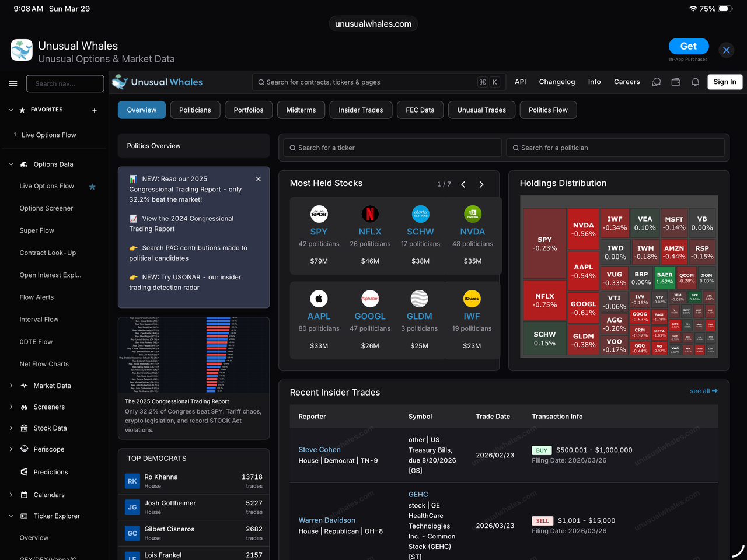Screen dimensions: 747x560
Task: Open the Unusual Trades tab
Action: [x=481, y=110]
